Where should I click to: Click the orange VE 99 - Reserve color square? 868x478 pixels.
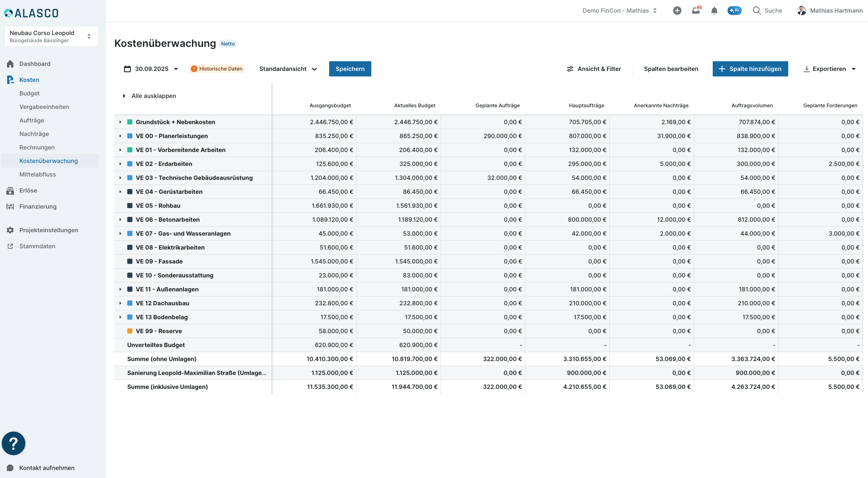[130, 331]
